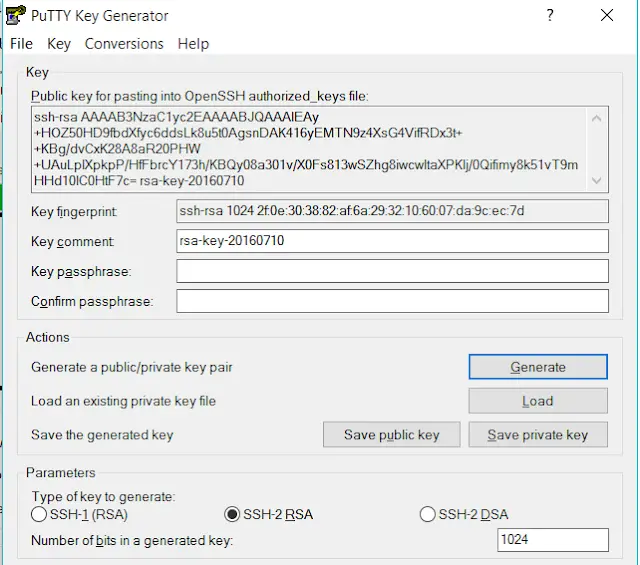Click the 'Key passphrase:' label

81,272
